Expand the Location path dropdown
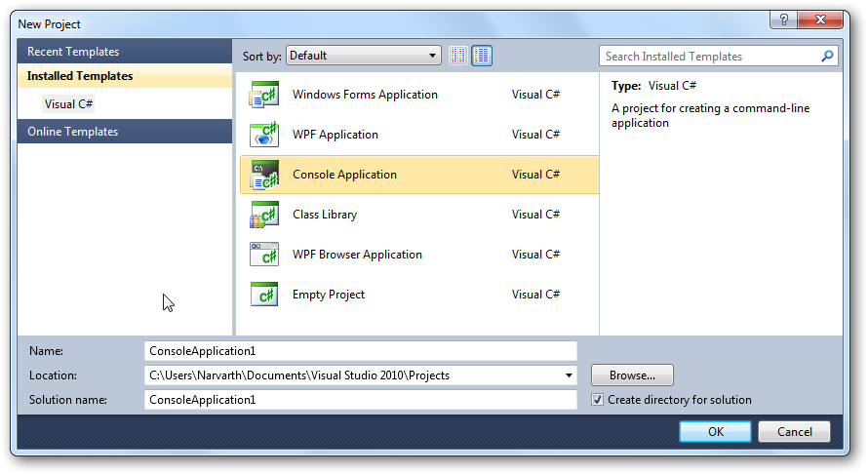The height and width of the screenshot is (474, 868). 569,375
